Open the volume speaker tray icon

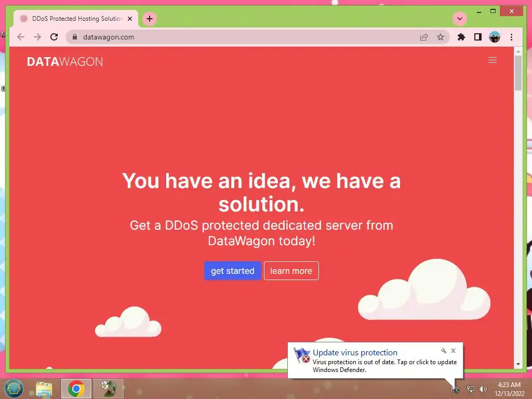point(483,389)
